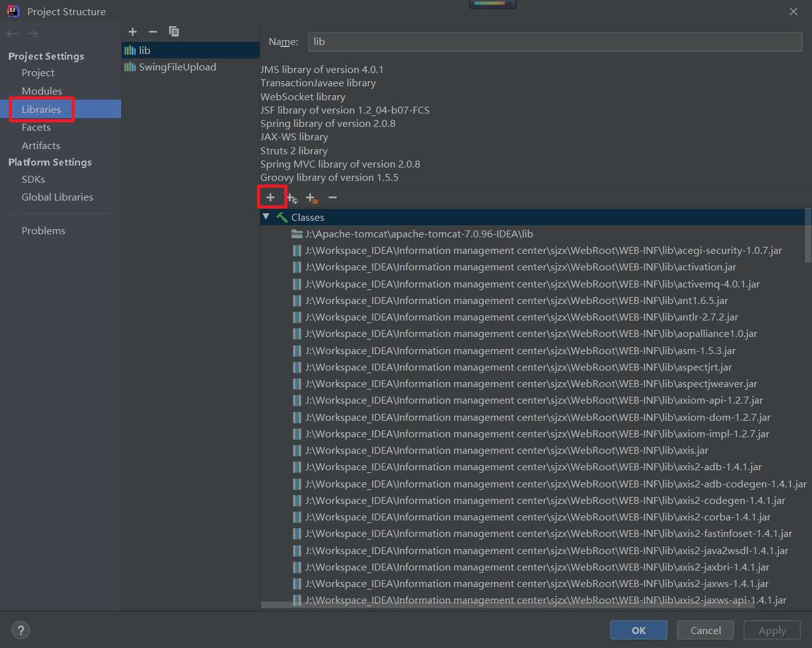The image size is (812, 648).
Task: Remove entry with the minus icon above Classes
Action: pyautogui.click(x=333, y=198)
